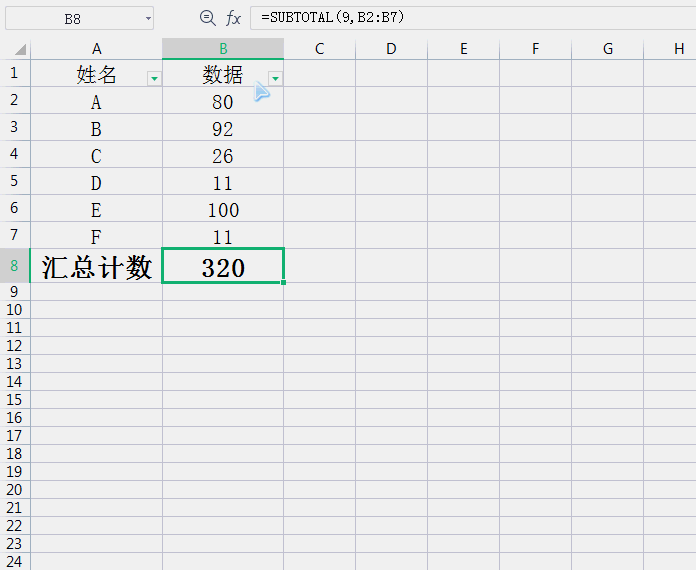Select the cell with value 80
Screen dimensions: 696x570
(x=223, y=100)
